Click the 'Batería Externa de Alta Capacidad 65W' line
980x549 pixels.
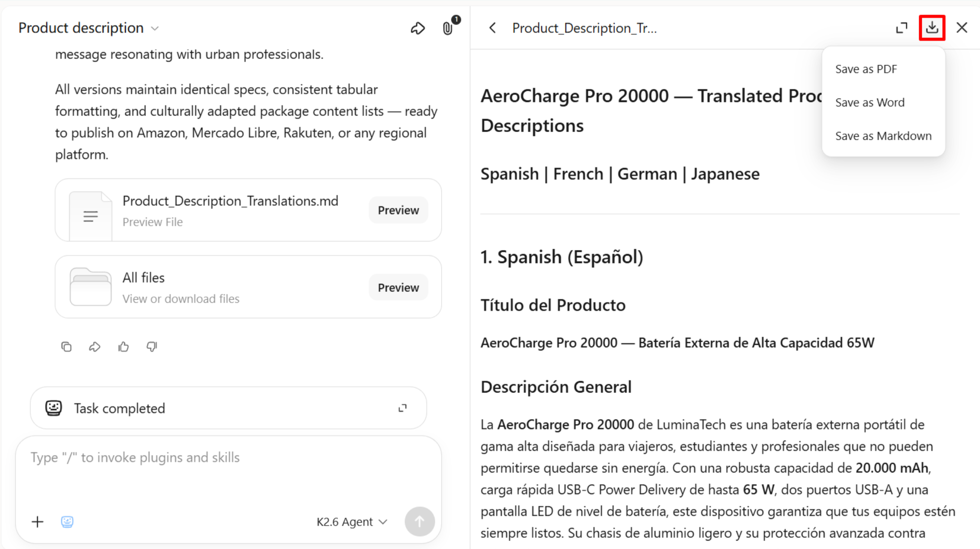pos(756,343)
